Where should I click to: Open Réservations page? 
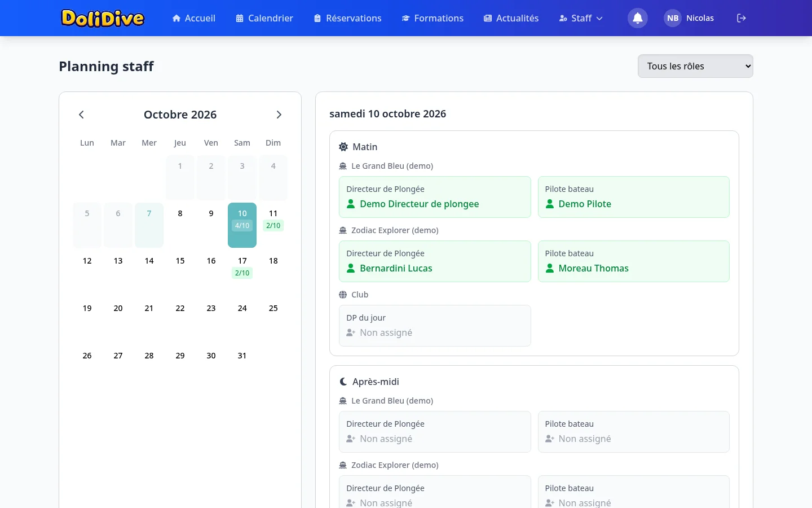348,18
